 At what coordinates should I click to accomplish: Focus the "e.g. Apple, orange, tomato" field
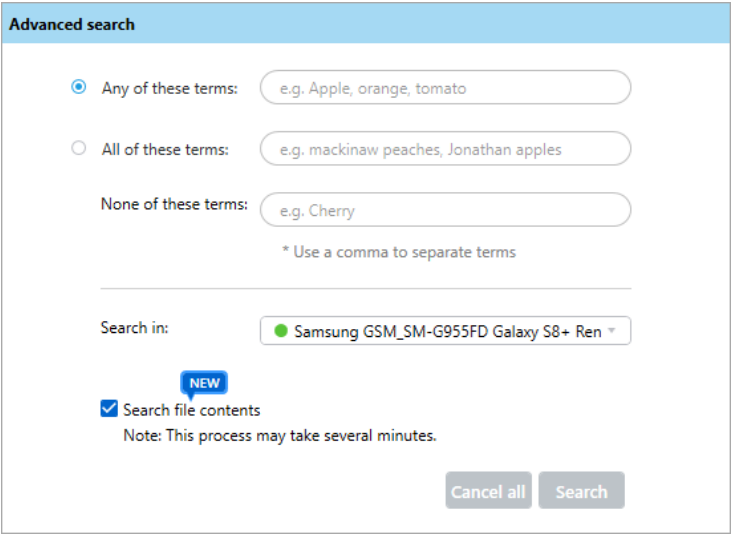pos(445,87)
